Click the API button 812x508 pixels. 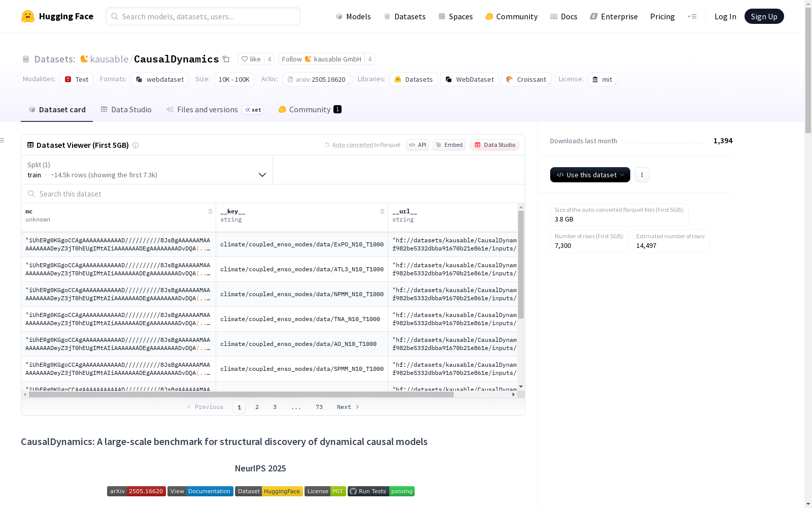(x=418, y=145)
